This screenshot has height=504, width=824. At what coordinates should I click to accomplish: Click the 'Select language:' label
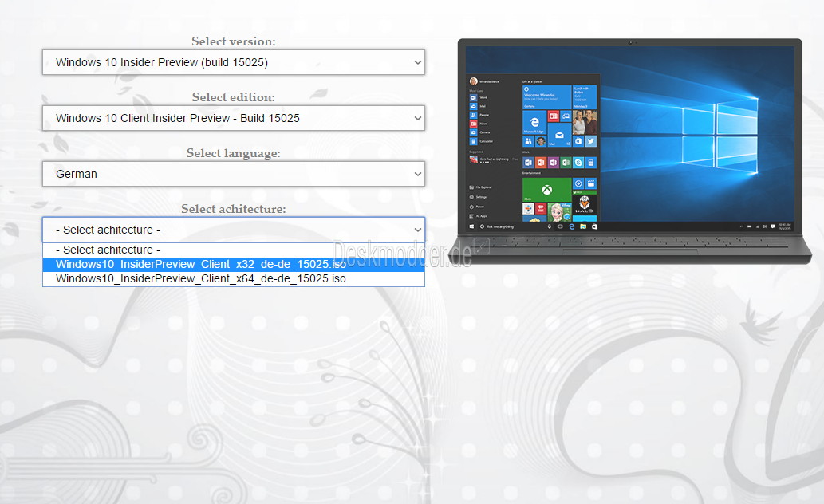click(x=234, y=153)
